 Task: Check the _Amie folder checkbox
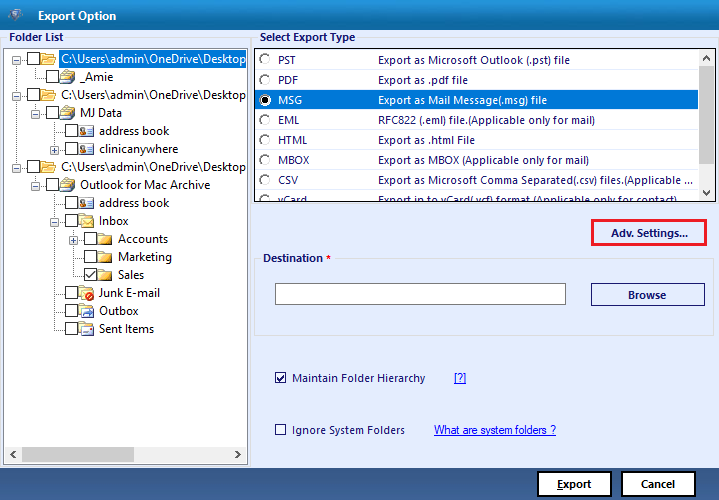pyautogui.click(x=52, y=77)
